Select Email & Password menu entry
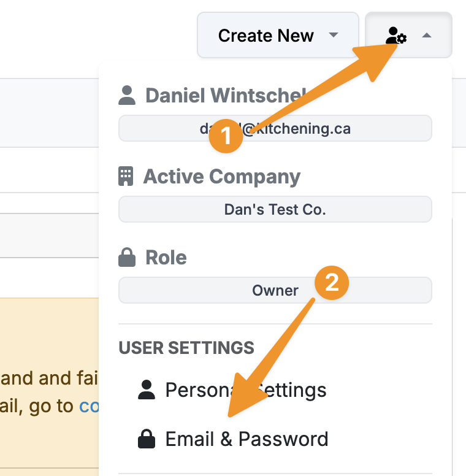This screenshot has height=476, width=466. pos(246,439)
